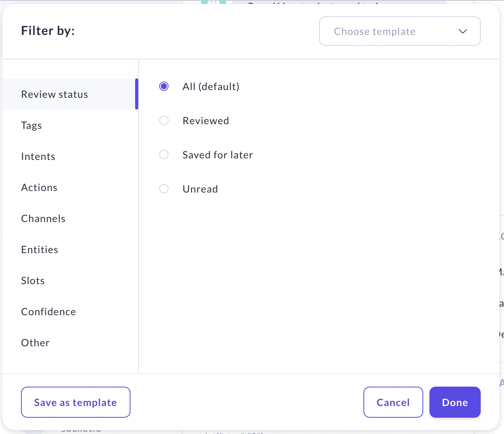The height and width of the screenshot is (434, 504).
Task: Select Actions in the filter sidebar
Action: [39, 187]
